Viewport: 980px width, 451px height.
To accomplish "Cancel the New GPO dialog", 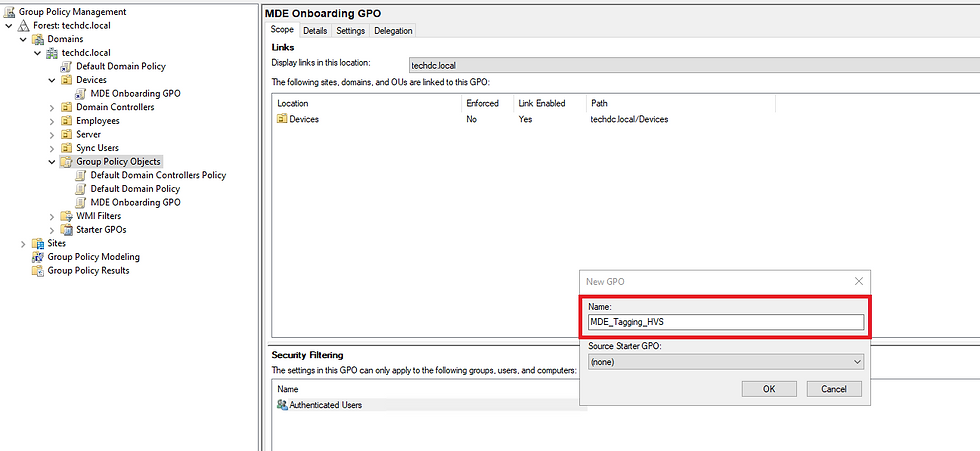I will click(x=834, y=389).
